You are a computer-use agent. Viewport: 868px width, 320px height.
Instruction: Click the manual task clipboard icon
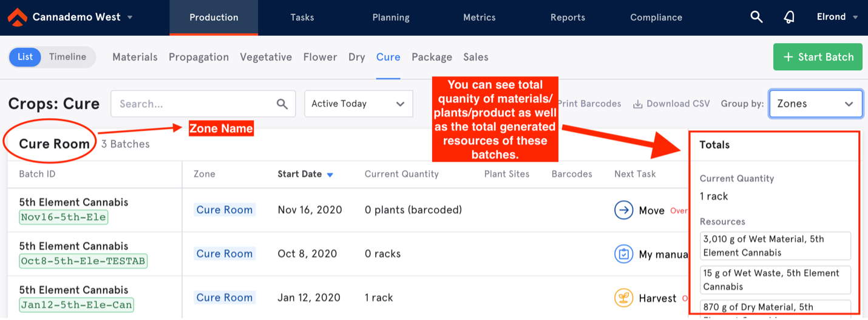pyautogui.click(x=623, y=254)
